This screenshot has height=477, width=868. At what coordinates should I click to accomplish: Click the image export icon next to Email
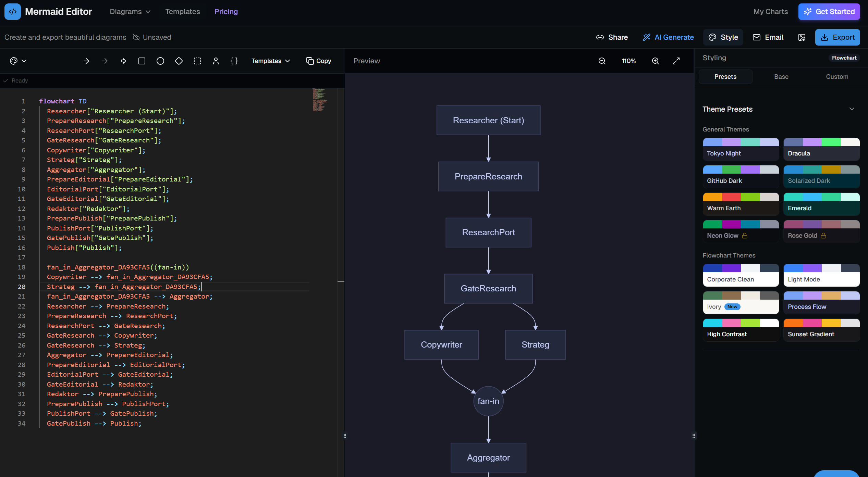point(802,37)
